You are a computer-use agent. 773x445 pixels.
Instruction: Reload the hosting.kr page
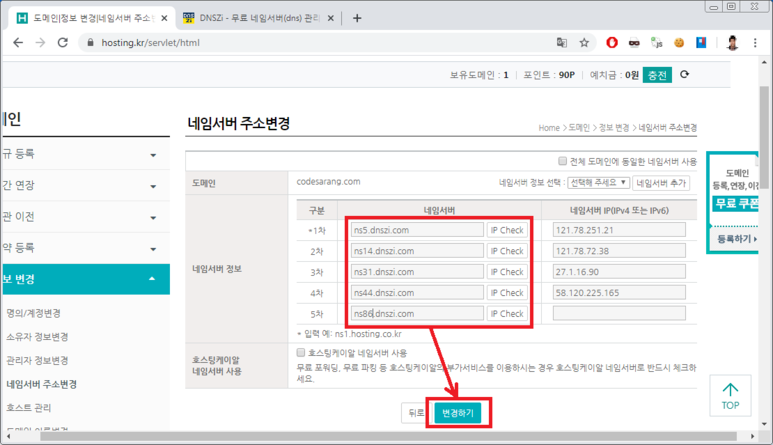coord(63,43)
